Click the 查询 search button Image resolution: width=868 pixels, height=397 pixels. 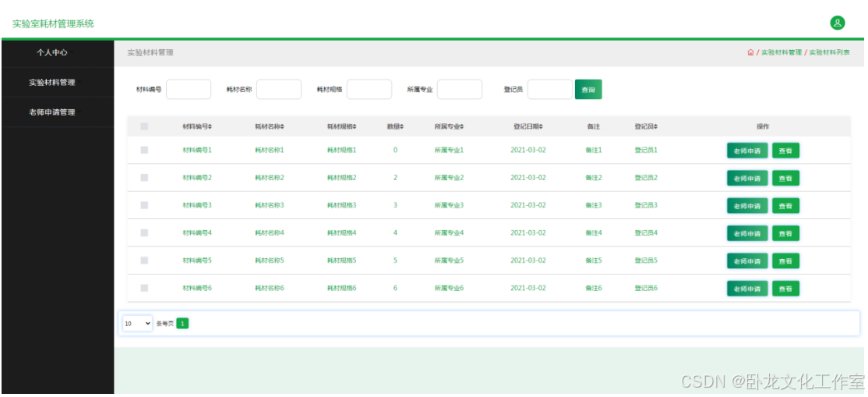point(588,90)
